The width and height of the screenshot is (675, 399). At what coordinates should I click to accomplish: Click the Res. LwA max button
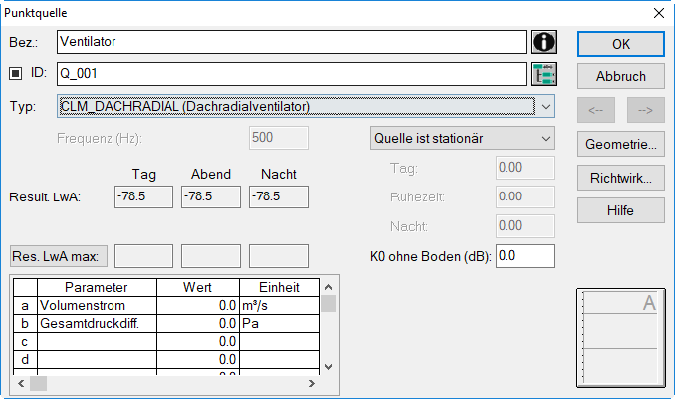(x=59, y=256)
